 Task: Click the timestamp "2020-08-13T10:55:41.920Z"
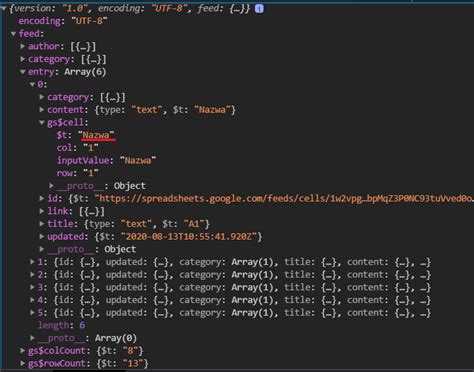click(189, 237)
